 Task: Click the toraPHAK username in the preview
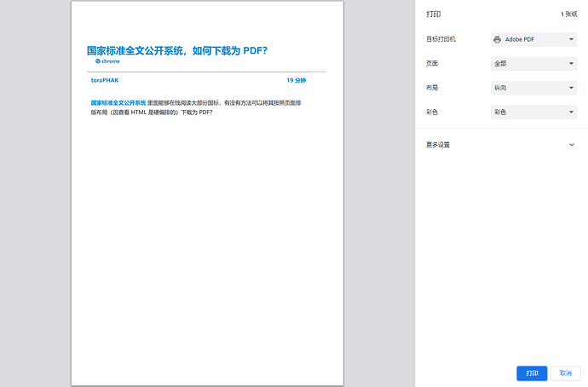coord(105,80)
